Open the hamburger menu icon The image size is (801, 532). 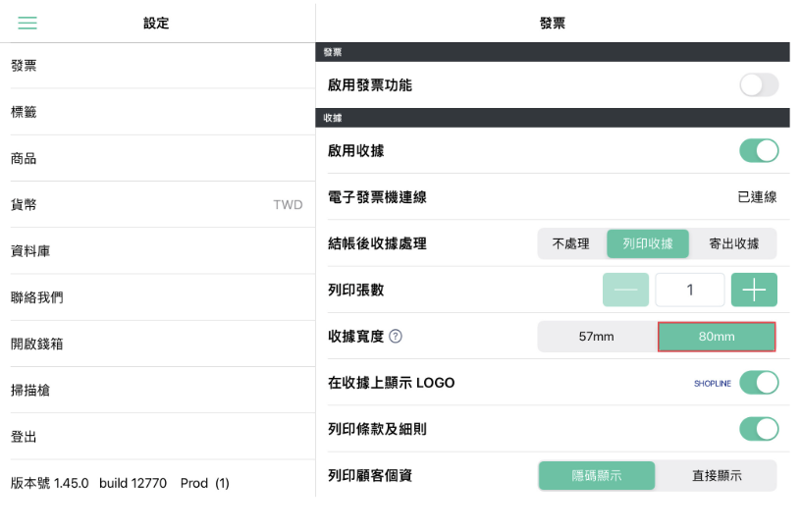(27, 23)
